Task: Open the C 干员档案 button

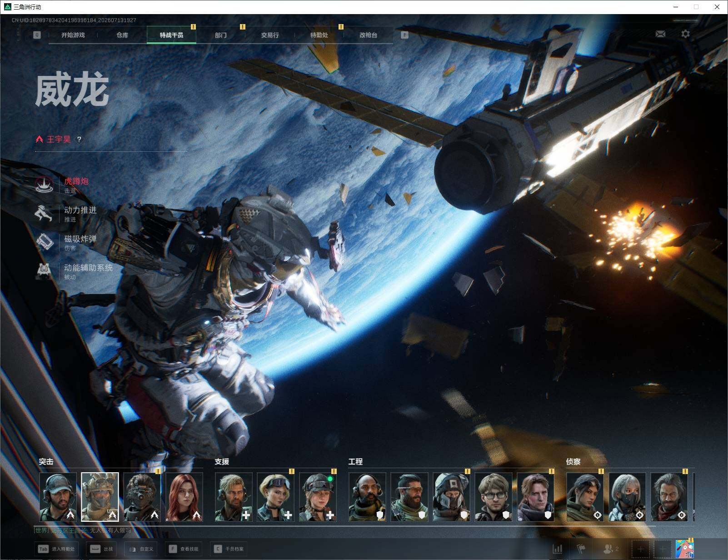Action: [x=229, y=549]
